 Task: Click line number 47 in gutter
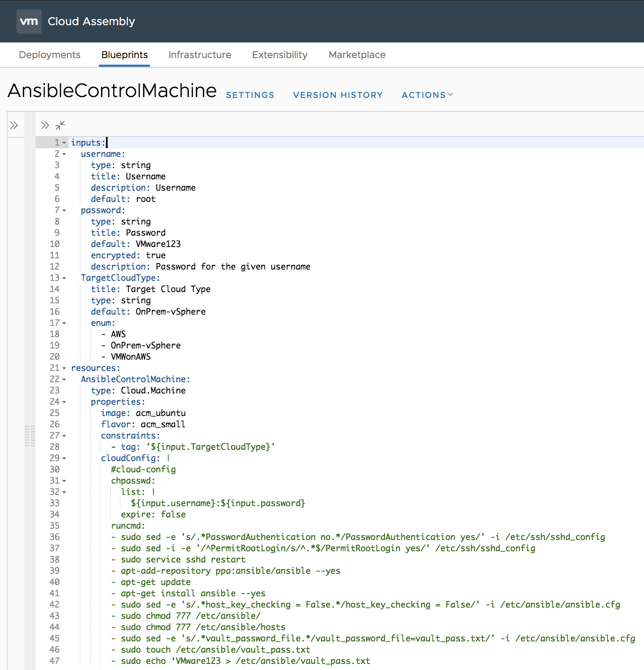click(x=55, y=661)
